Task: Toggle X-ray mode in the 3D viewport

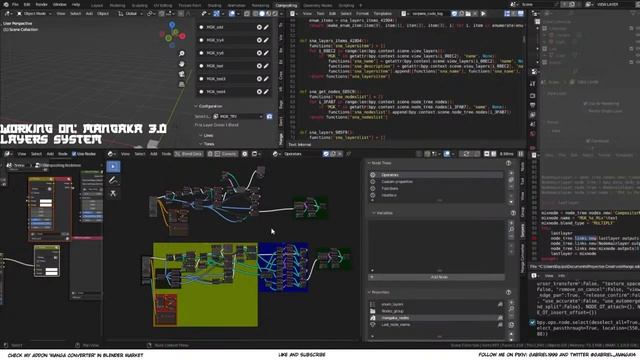Action: point(247,13)
